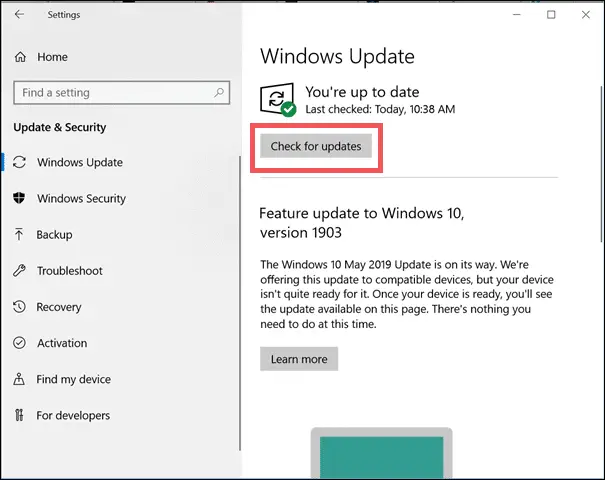Image resolution: width=605 pixels, height=480 pixels.
Task: Click the sidebar vertical scrollbar
Action: [x=240, y=303]
